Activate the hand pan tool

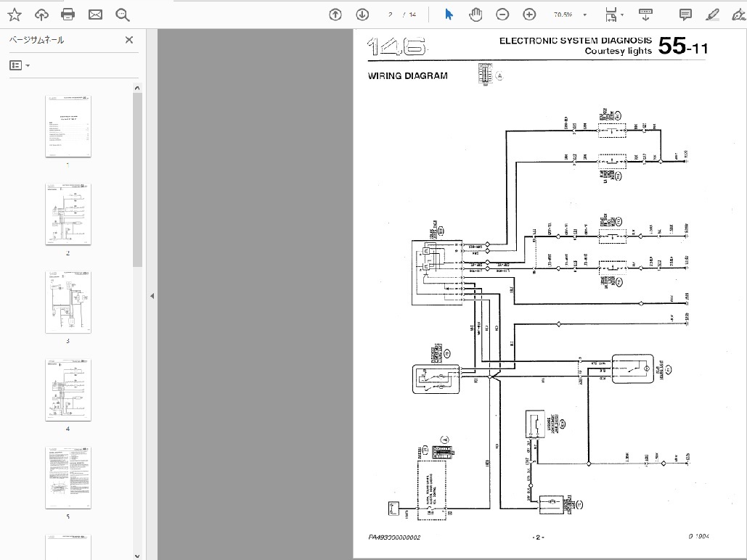pos(475,15)
